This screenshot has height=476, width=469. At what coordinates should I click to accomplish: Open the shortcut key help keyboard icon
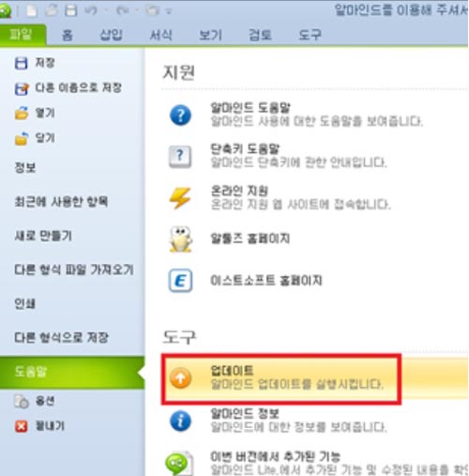pos(180,157)
